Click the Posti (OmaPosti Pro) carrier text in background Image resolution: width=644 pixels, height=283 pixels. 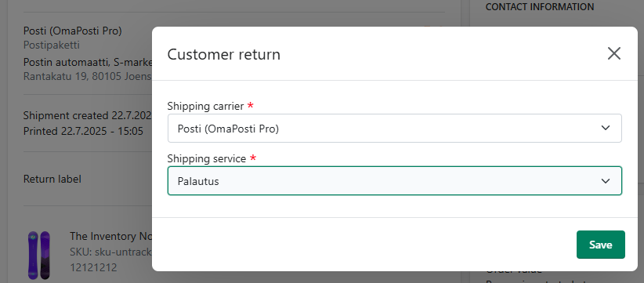(73, 31)
